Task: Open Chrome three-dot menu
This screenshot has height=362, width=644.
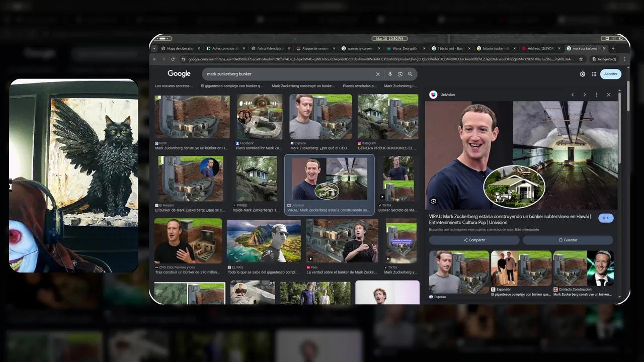Action: pyautogui.click(x=624, y=59)
